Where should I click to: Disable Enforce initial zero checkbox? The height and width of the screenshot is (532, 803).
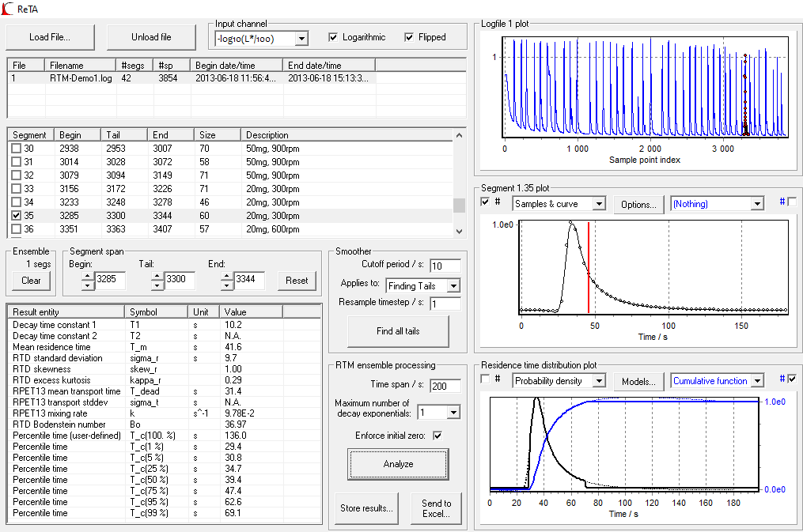[437, 436]
